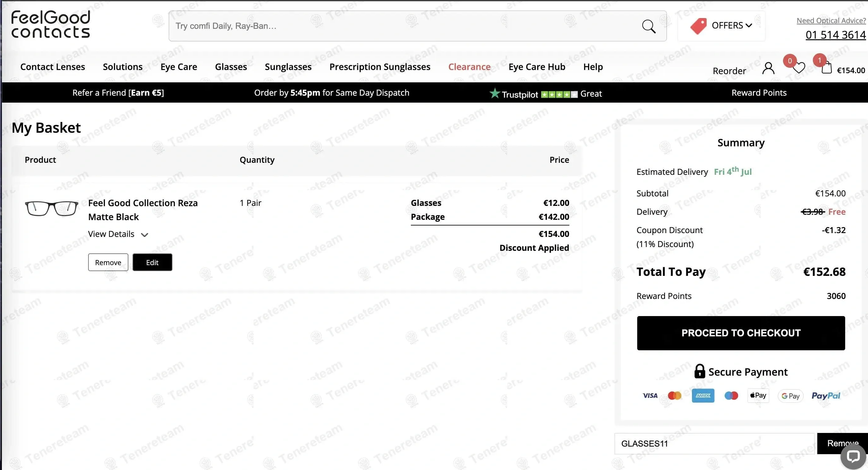Open the Eye Care Hub menu
The image size is (868, 470).
[x=537, y=67]
